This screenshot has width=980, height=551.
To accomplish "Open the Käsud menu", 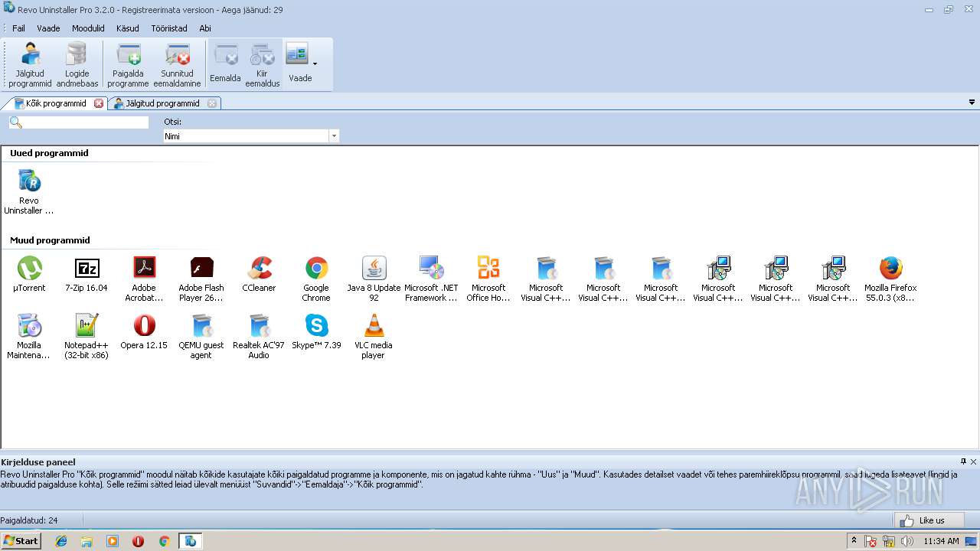I will 127,28.
